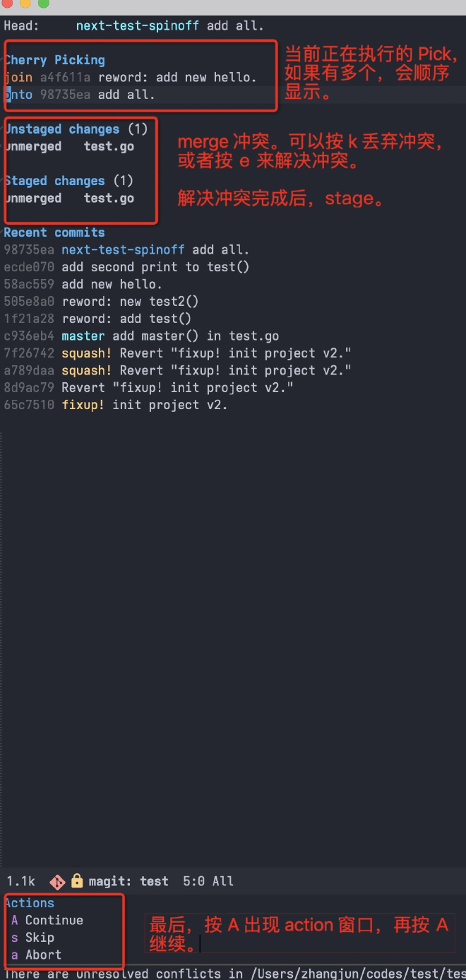The width and height of the screenshot is (466, 980).
Task: Click the git branch icon in the mode line
Action: pos(57,881)
